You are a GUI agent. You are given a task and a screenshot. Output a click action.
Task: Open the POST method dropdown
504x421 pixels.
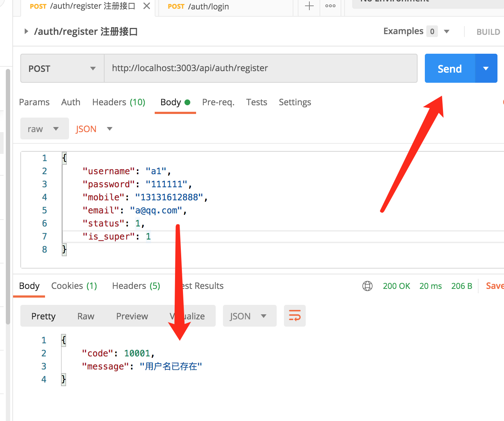(62, 68)
